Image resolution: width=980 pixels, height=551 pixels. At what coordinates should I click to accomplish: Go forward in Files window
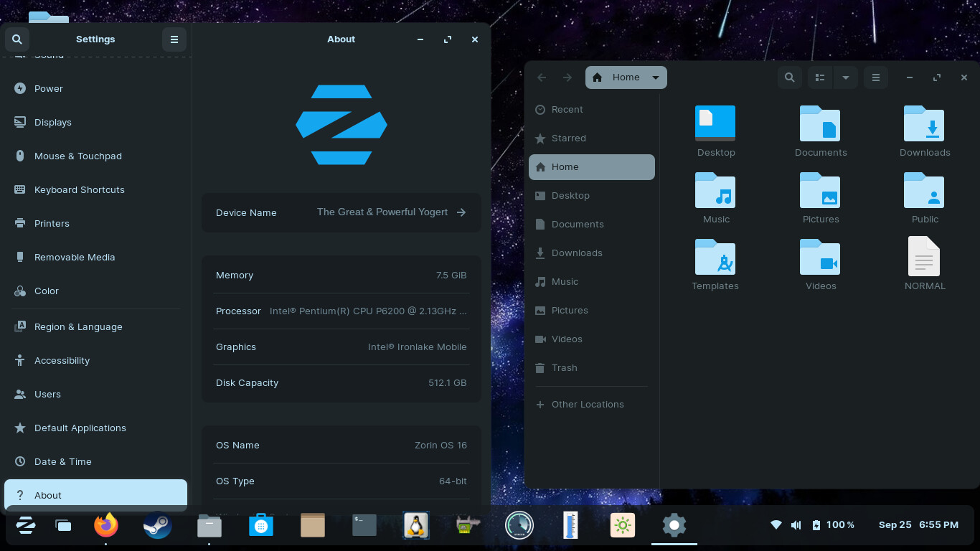[567, 77]
